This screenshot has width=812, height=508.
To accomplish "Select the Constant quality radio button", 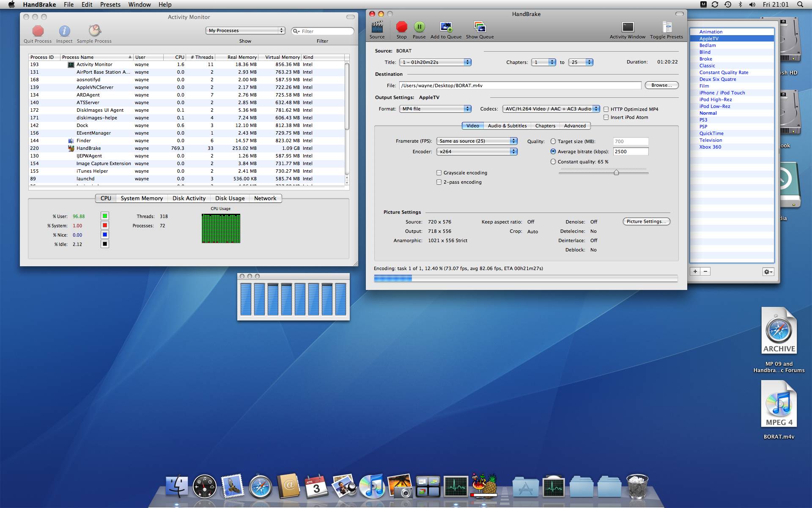I will (553, 162).
